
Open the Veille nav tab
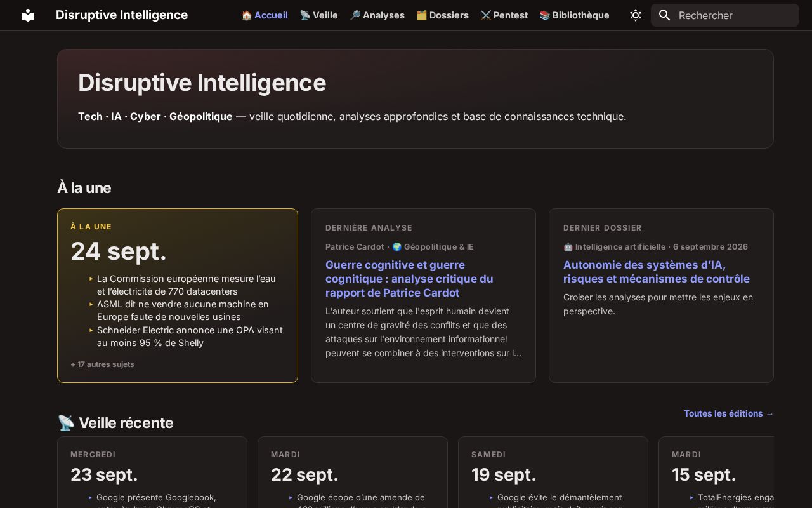[318, 15]
